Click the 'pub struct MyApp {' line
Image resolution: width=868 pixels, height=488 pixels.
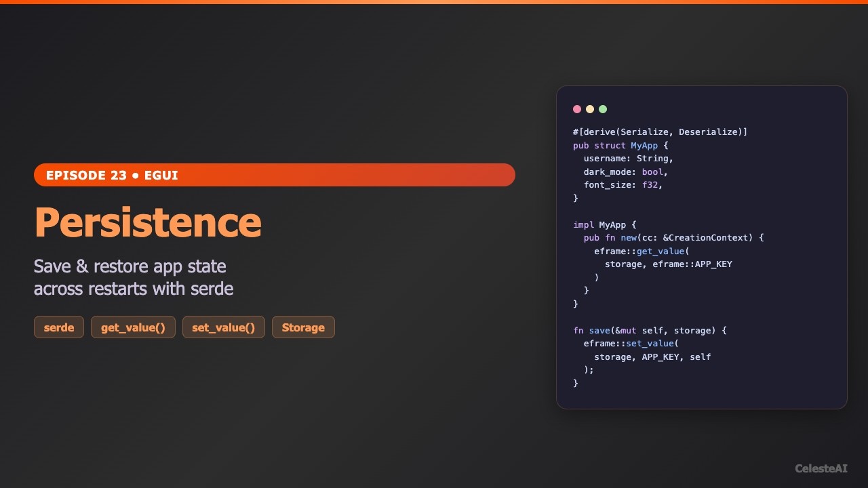pos(621,146)
